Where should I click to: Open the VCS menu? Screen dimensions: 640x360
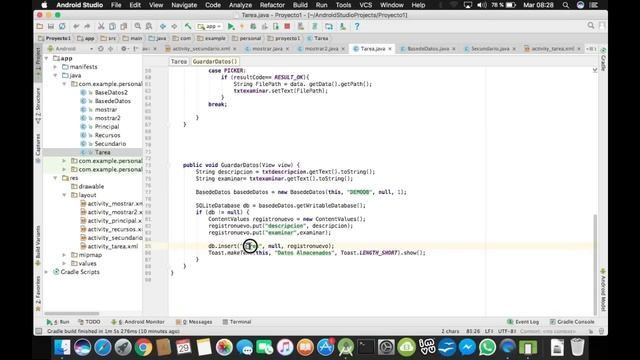pyautogui.click(x=366, y=5)
